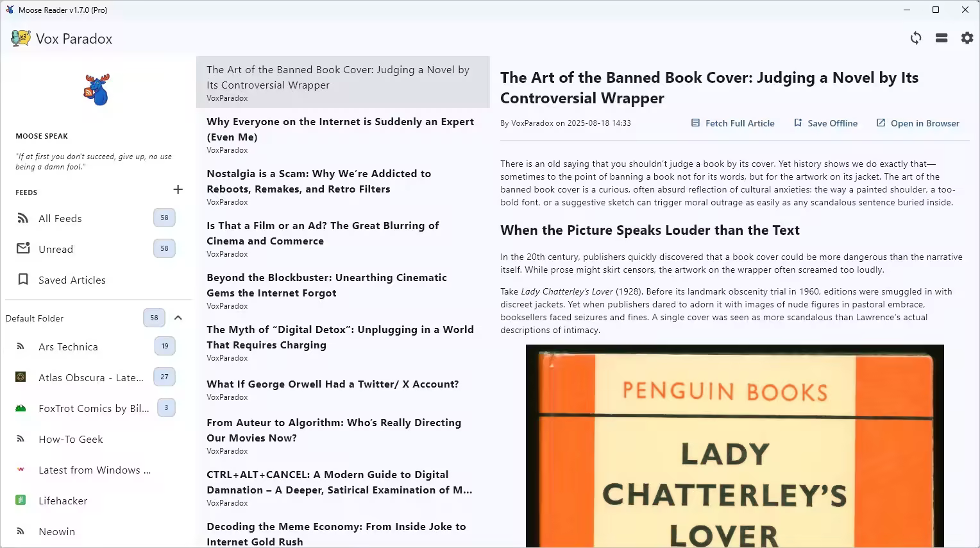
Task: Click the Vox Paradox header title
Action: pyautogui.click(x=74, y=39)
